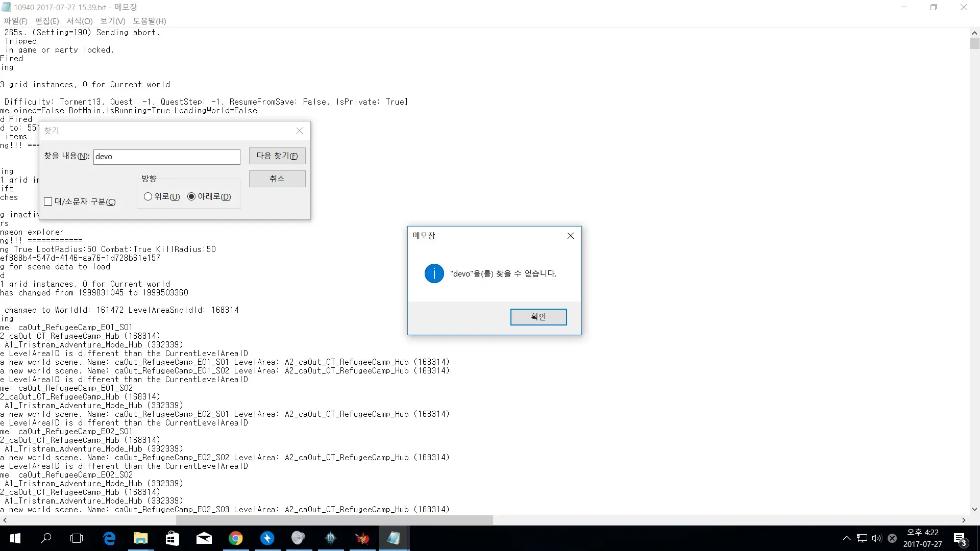Click the scroll right arrow on the horizontal scrollbar
Screen dimensions: 980x551
(964, 520)
